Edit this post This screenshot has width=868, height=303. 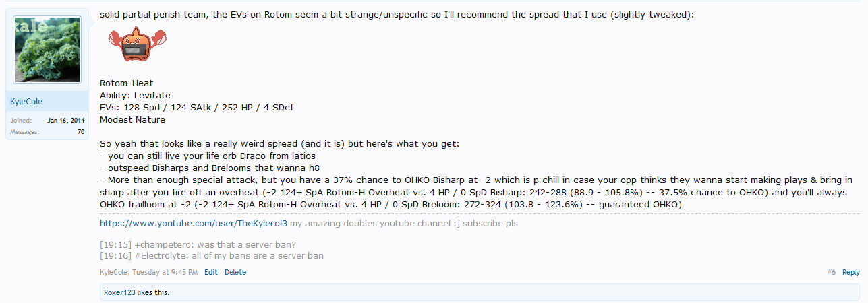point(211,273)
